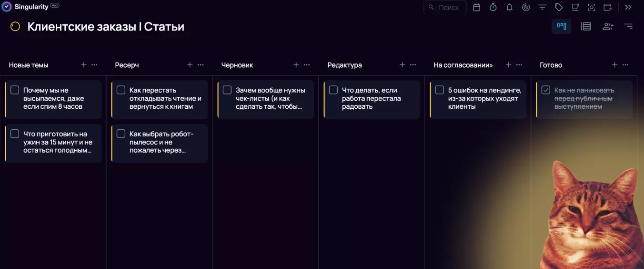The height and width of the screenshot is (269, 644).
Task: Open the tags icon
Action: coord(559,7)
